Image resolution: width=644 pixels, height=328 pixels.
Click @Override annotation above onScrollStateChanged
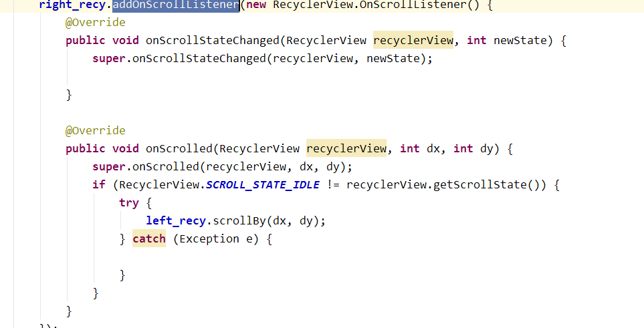coord(95,22)
